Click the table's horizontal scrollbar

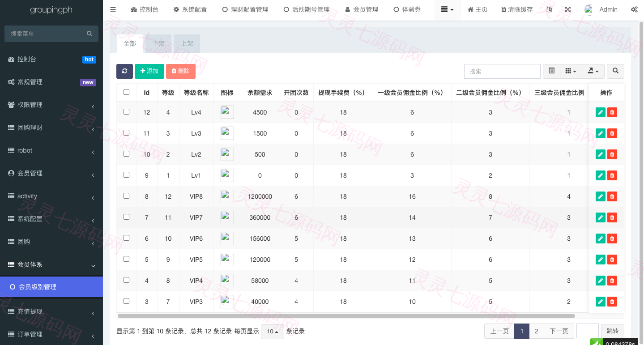(x=346, y=316)
